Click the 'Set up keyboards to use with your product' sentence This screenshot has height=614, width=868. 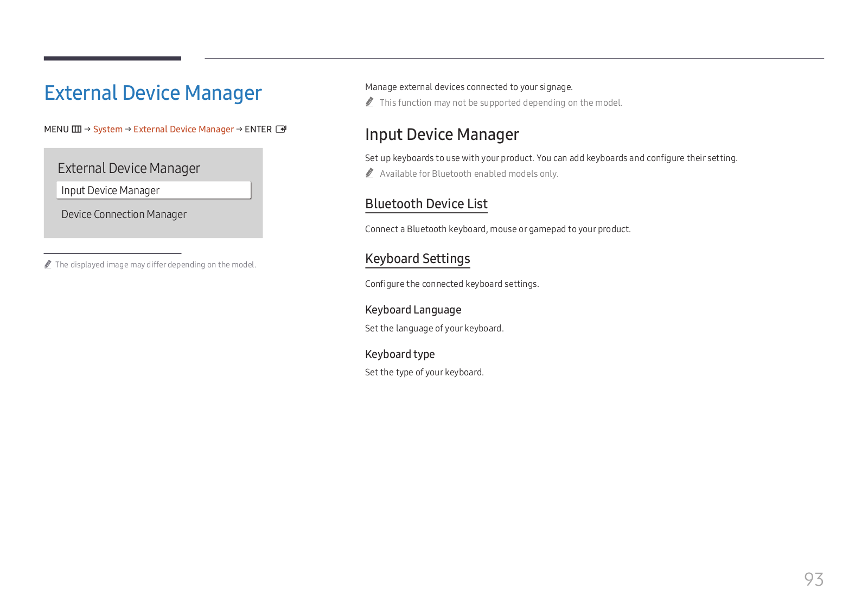pos(551,158)
